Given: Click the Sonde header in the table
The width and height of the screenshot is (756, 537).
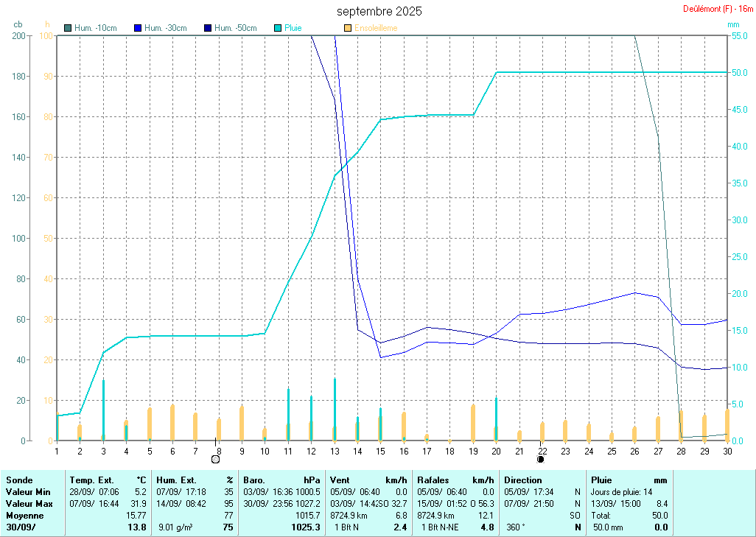Looking at the screenshot, I should coord(19,480).
